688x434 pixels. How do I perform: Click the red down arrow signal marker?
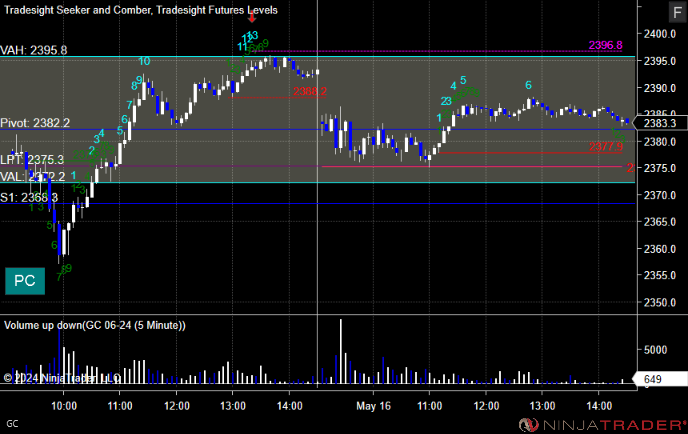[252, 18]
